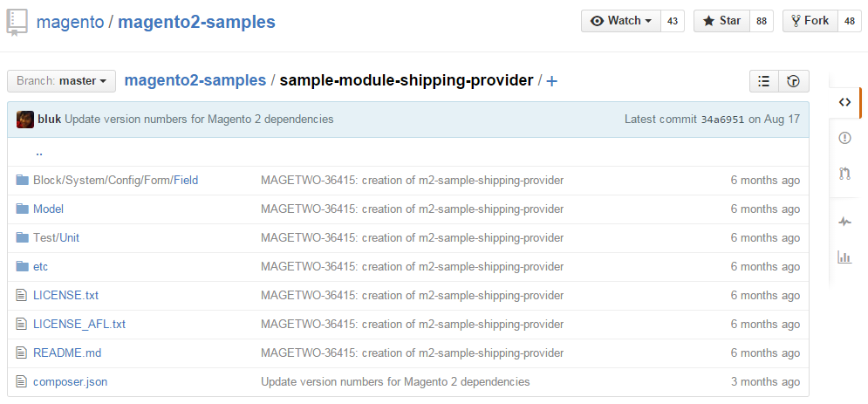Click the Issues icon in right sidebar
The width and height of the screenshot is (868, 404).
tap(844, 138)
